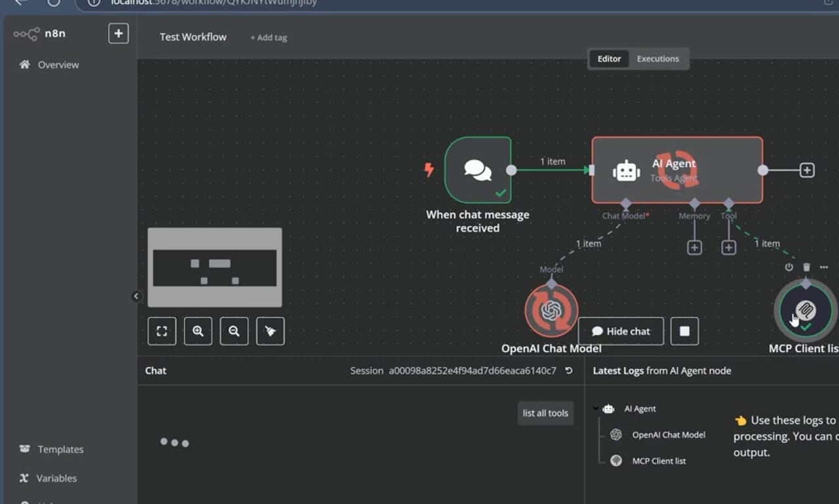The width and height of the screenshot is (839, 504).
Task: Select the When chat message received node
Action: point(478,170)
